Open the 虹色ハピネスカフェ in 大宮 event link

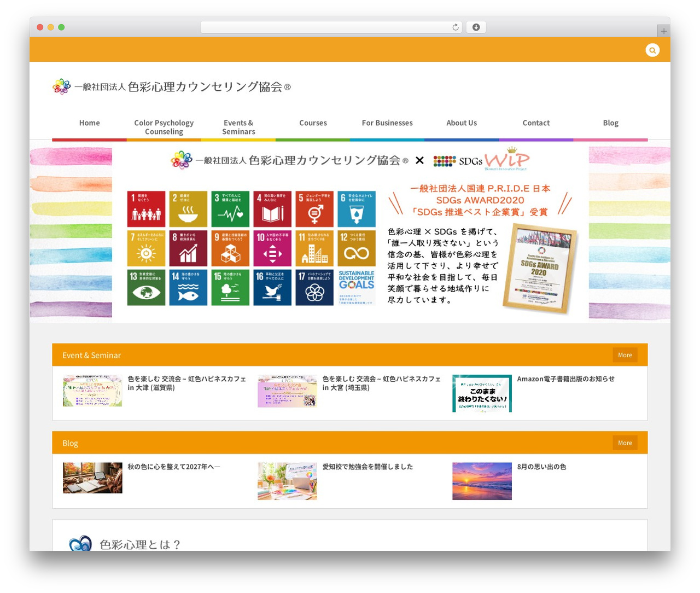[x=381, y=383]
